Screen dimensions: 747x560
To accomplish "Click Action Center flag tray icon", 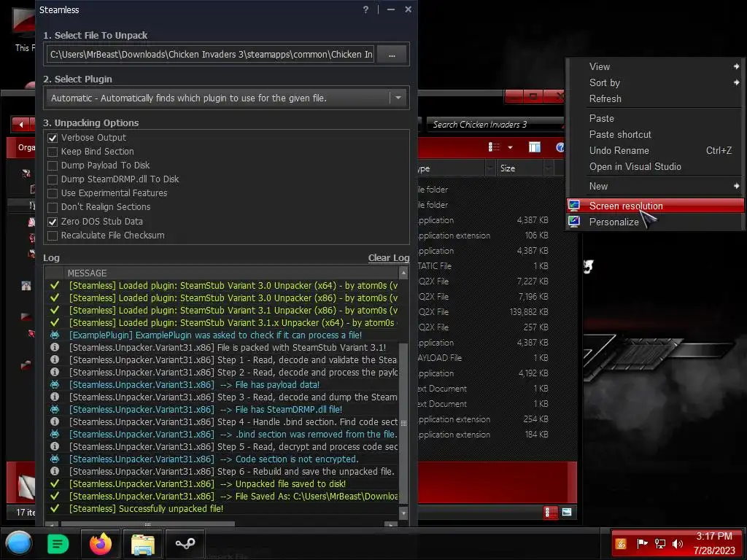I will click(x=642, y=543).
